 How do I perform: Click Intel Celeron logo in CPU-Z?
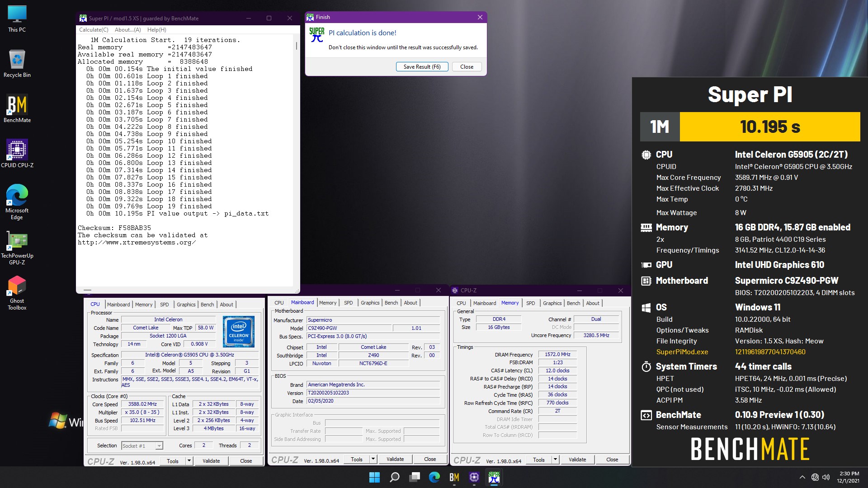click(x=239, y=332)
